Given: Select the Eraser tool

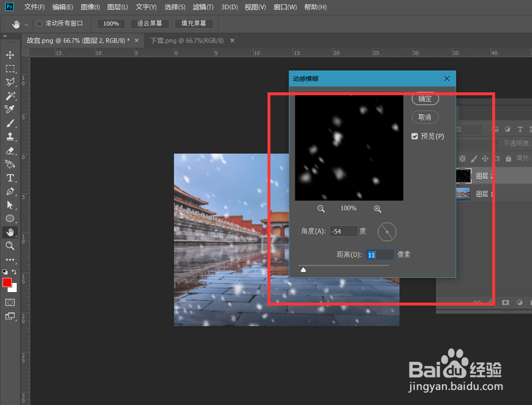Looking at the screenshot, I should [x=10, y=151].
